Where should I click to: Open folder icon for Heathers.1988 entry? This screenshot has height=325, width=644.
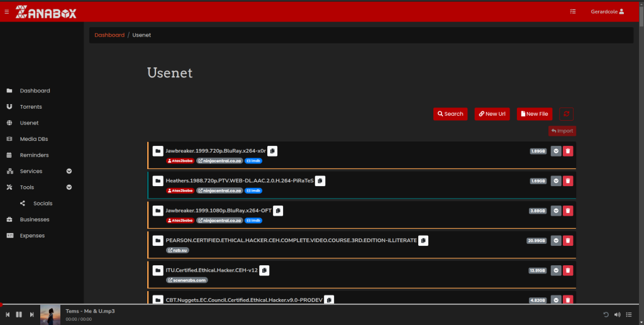tap(158, 181)
